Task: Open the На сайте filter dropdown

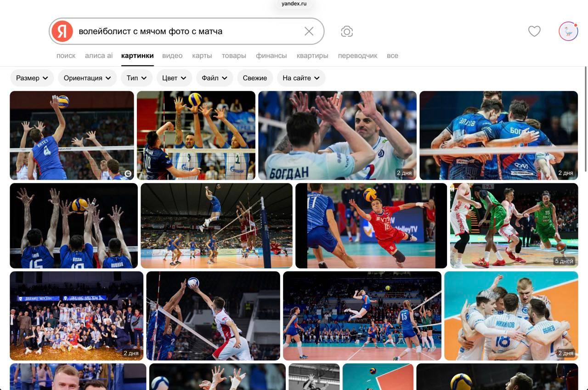Action: coord(301,78)
